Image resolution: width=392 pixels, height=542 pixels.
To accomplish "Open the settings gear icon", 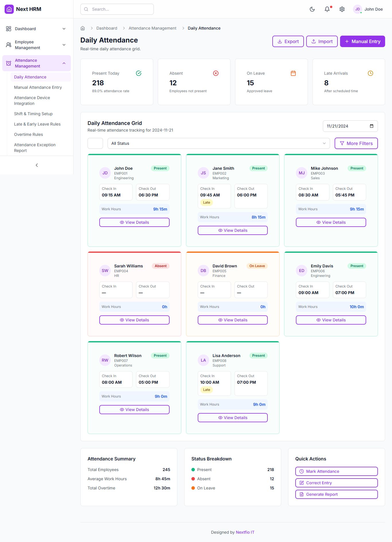I will [342, 9].
